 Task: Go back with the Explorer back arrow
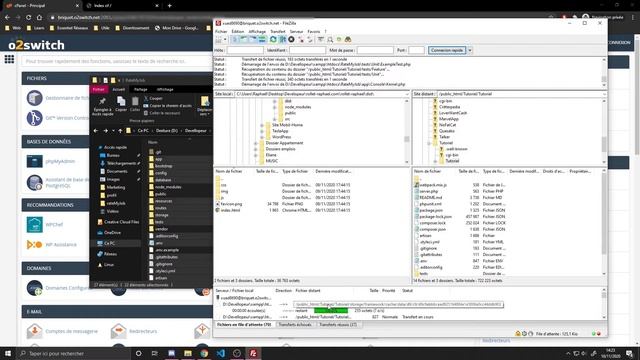tap(96, 131)
